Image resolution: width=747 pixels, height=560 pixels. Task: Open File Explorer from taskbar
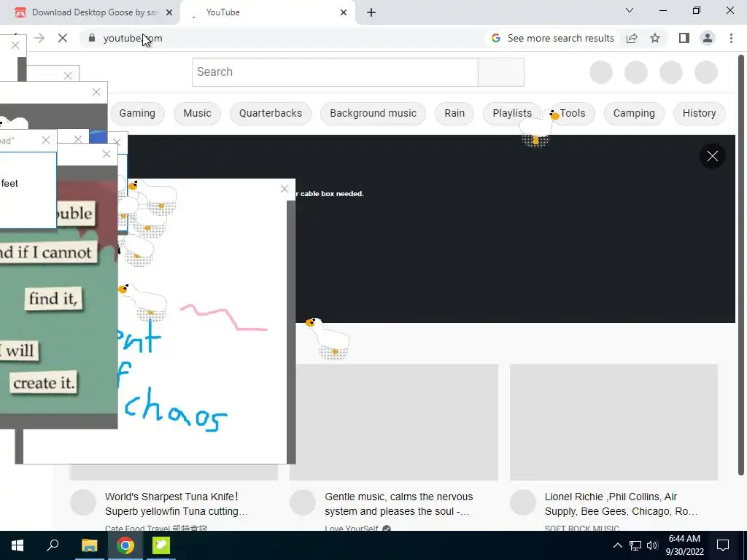(x=89, y=545)
